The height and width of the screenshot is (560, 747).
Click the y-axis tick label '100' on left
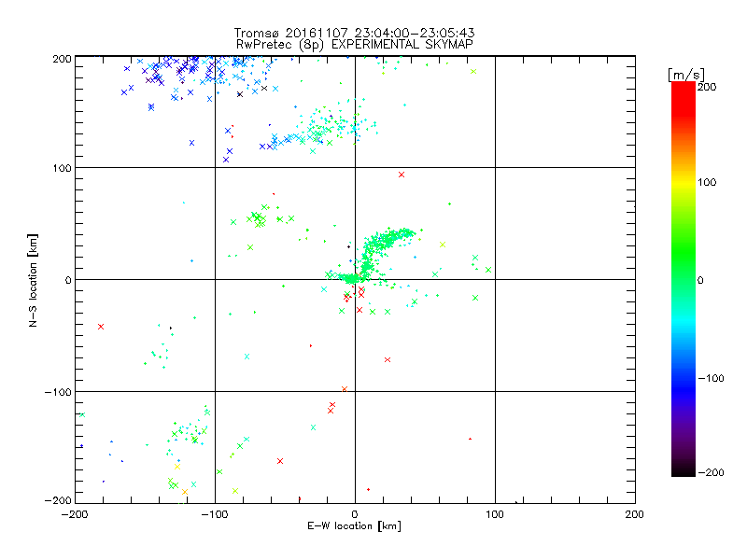(62, 168)
